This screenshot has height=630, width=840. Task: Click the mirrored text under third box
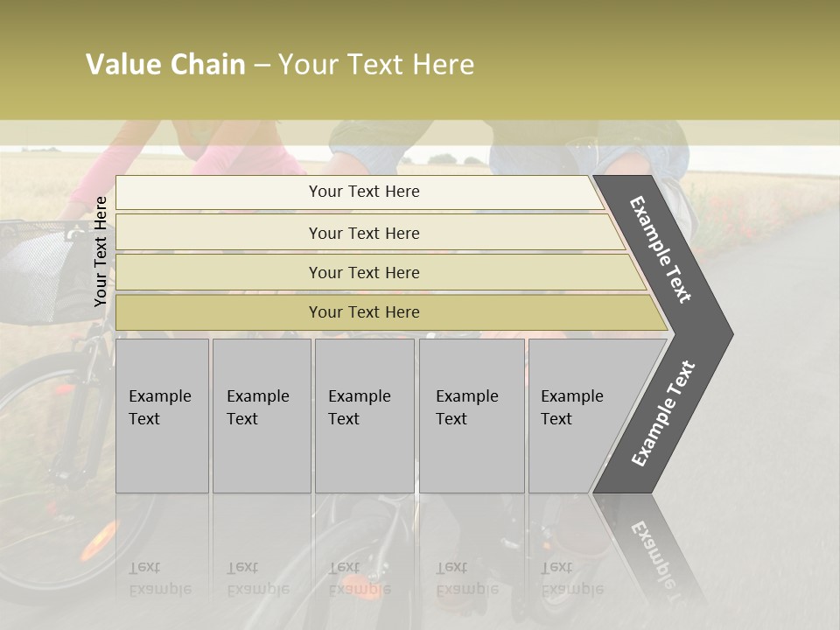coord(360,577)
